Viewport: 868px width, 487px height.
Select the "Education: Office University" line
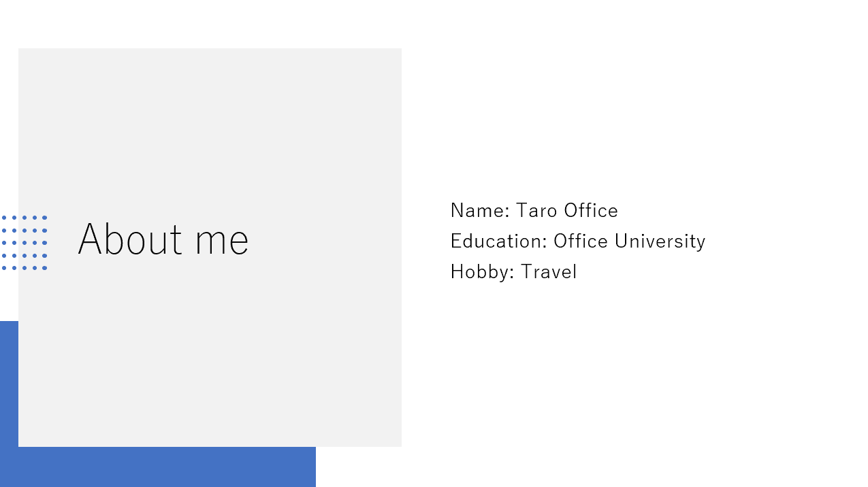[x=578, y=241]
